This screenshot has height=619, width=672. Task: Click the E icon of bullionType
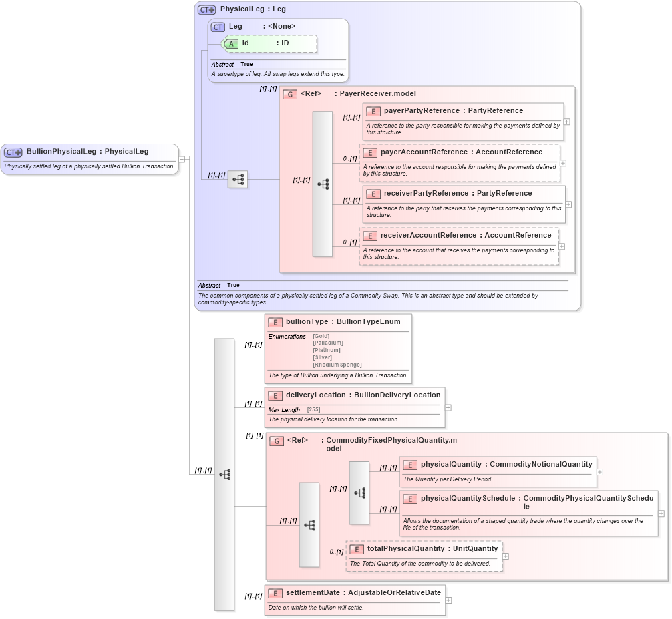[x=275, y=322]
